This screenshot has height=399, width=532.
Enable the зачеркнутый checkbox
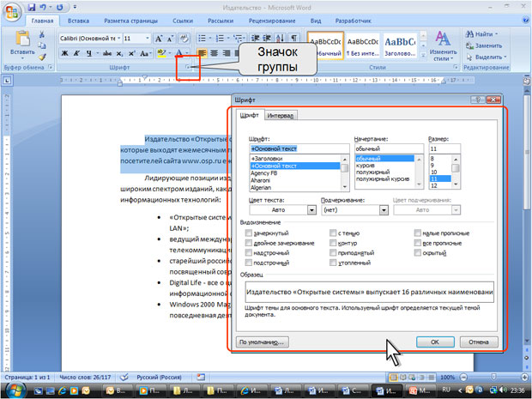[249, 233]
